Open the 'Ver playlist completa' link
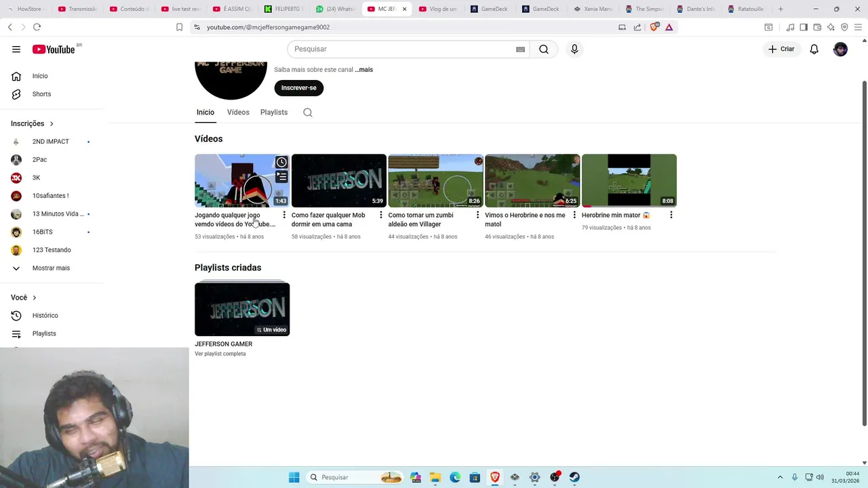Screen dimensions: 868x488 click(x=220, y=354)
